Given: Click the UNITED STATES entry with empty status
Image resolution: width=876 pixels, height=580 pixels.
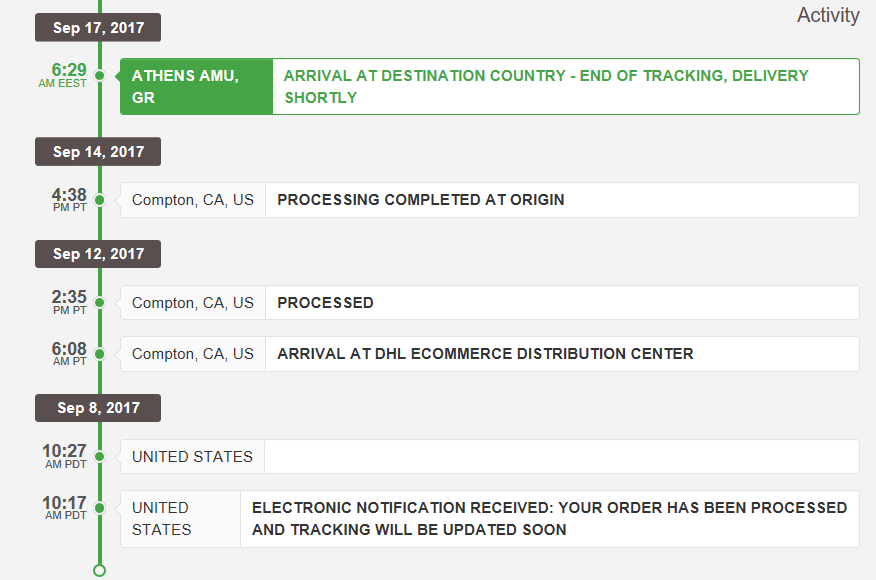Looking at the screenshot, I should (490, 457).
